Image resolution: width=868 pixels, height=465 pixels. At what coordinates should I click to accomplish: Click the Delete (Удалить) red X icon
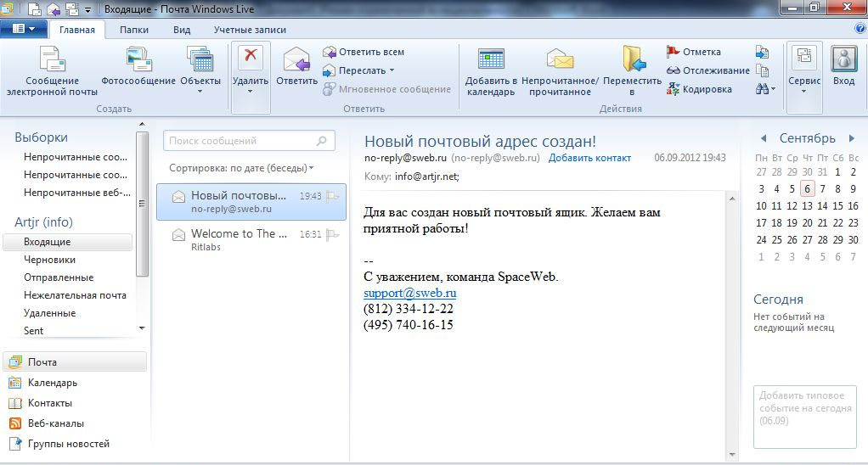click(251, 58)
